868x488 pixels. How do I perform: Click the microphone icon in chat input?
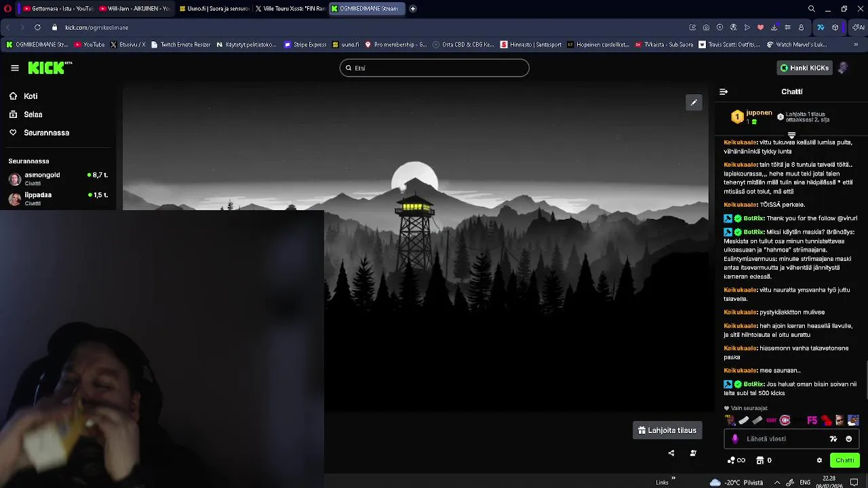(x=735, y=439)
